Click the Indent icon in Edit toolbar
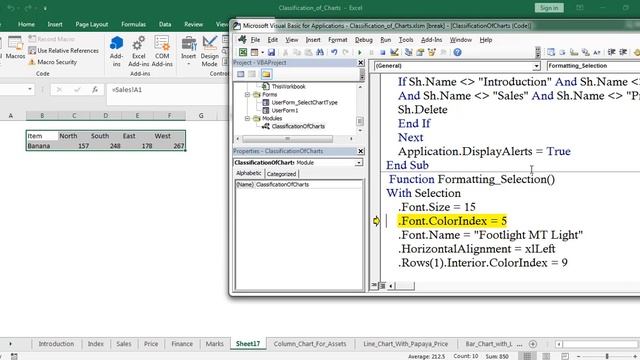This screenshot has width=640, height=360. (x=611, y=52)
